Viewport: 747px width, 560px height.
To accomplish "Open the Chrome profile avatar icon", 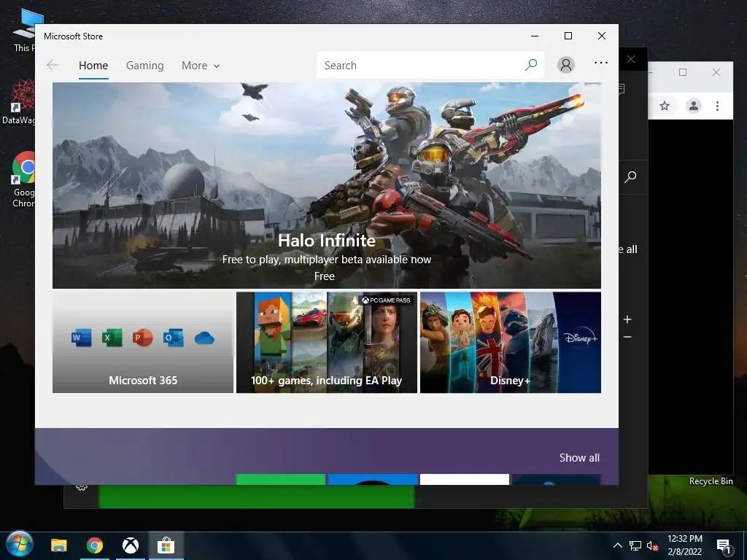I will pos(694,106).
